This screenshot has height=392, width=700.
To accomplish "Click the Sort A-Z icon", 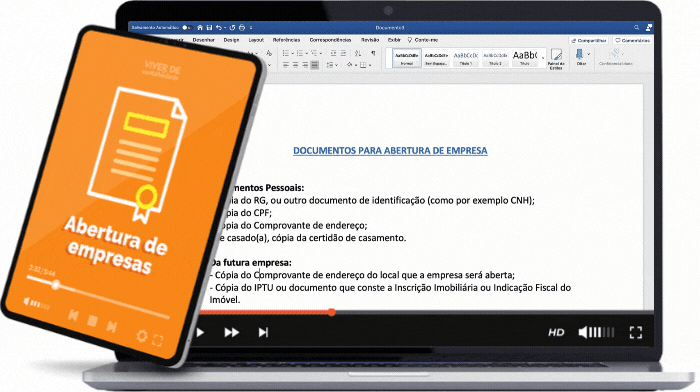I will [358, 53].
